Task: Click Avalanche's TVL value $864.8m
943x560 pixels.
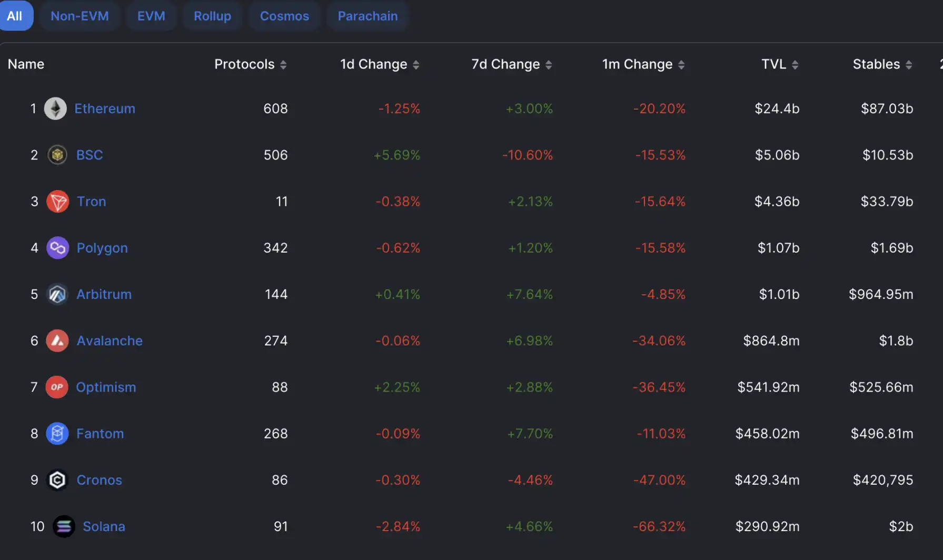Action: 771,341
